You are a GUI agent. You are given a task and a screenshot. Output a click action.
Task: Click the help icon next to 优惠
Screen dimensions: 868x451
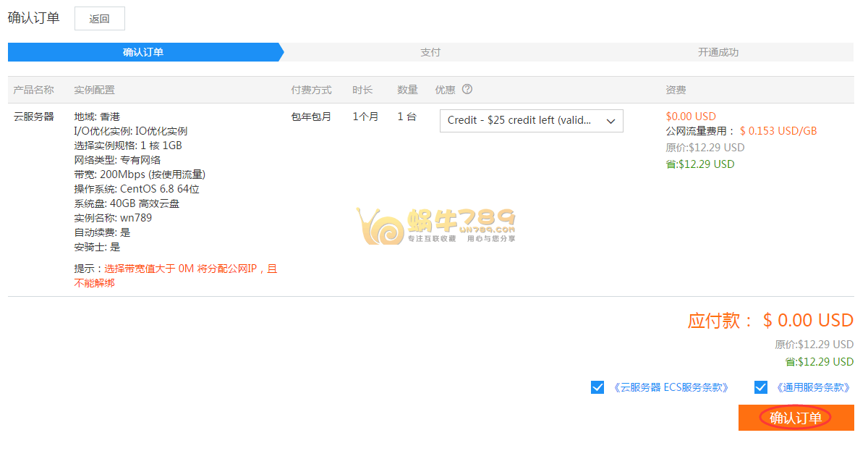[467, 89]
